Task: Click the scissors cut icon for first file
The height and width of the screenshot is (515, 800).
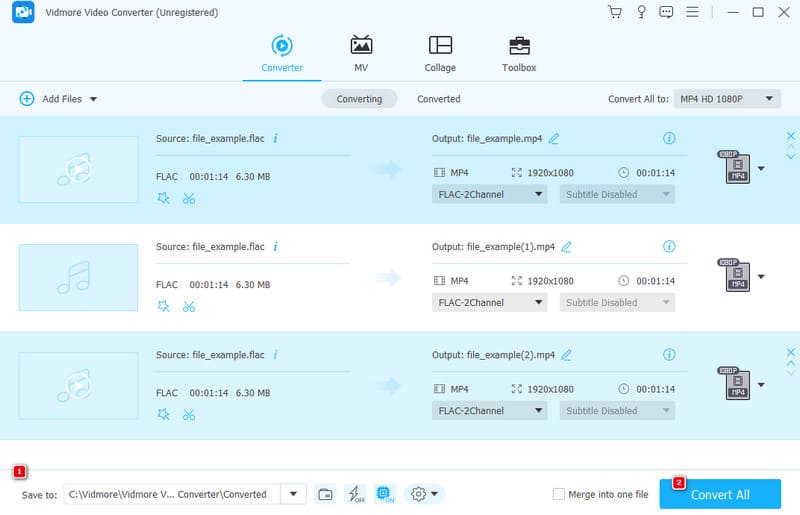Action: pyautogui.click(x=188, y=197)
